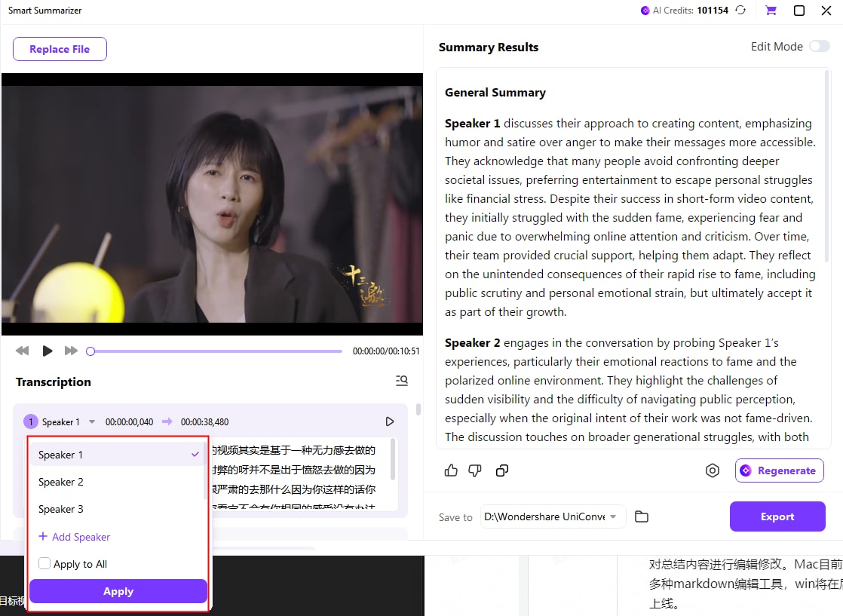Click the thumbs up feedback icon
The width and height of the screenshot is (843, 616).
coord(451,470)
